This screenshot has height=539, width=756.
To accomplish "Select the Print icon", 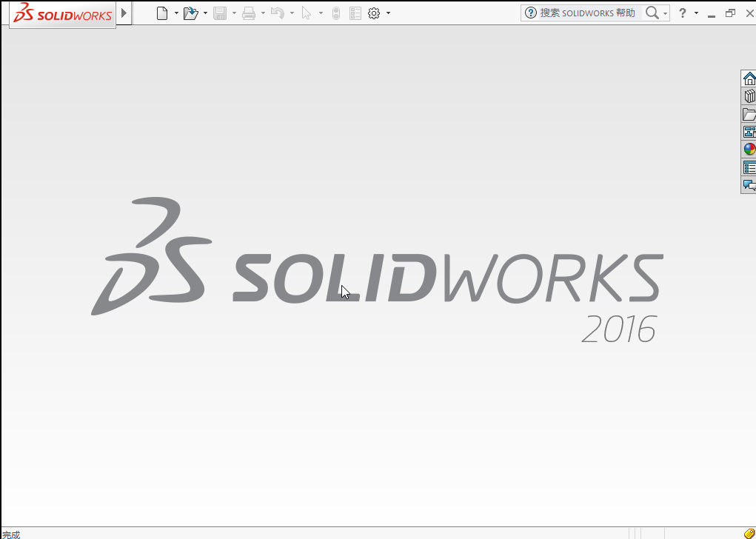I will pyautogui.click(x=250, y=13).
